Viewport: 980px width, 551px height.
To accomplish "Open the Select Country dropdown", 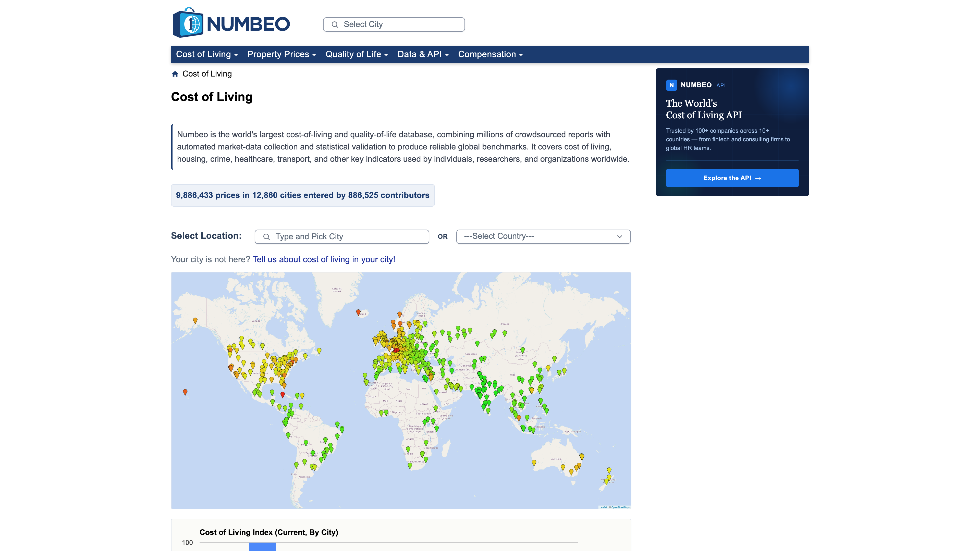I will (x=543, y=236).
